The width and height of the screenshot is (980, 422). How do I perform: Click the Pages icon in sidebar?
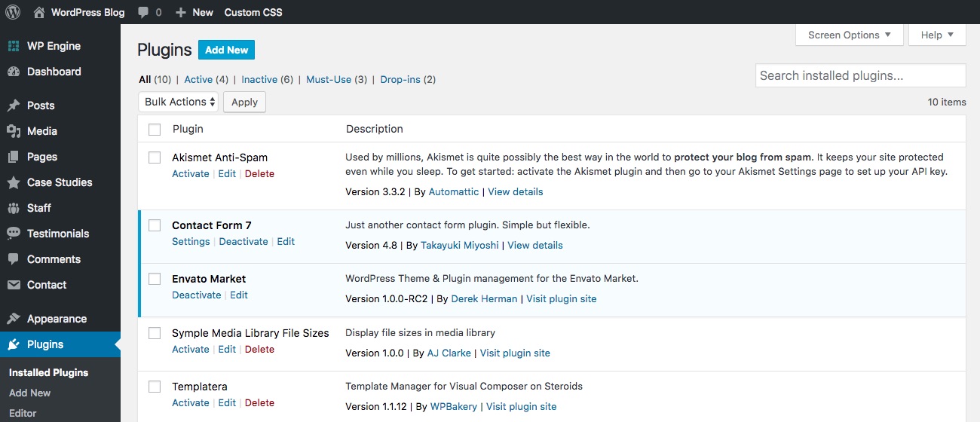(14, 157)
